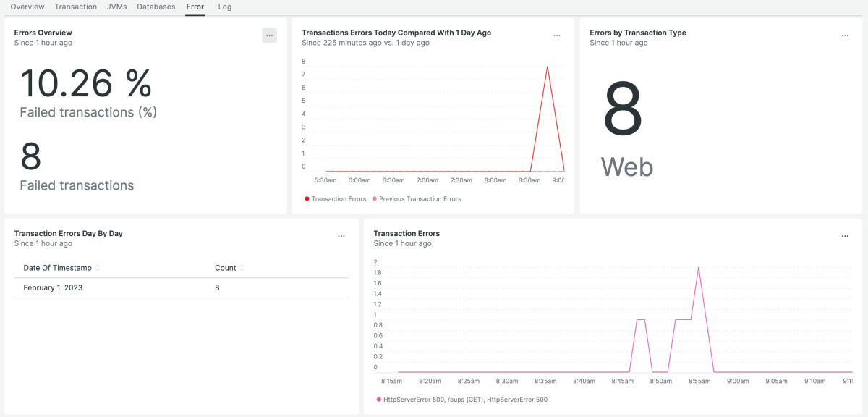Open Errors Overview widget options menu
The image size is (868, 417).
(269, 35)
